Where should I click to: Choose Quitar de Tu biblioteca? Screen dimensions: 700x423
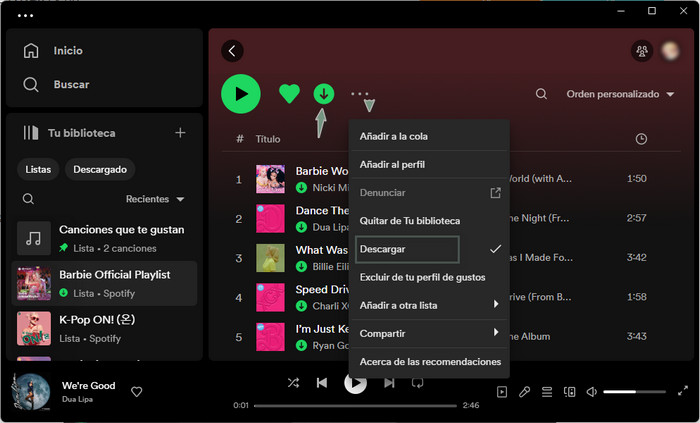pos(429,221)
